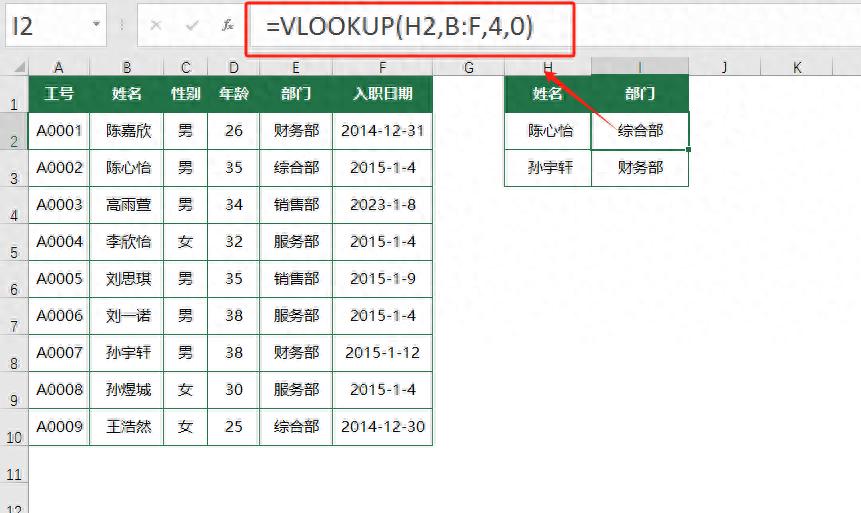Click date cell 2015-1-12

[382, 353]
